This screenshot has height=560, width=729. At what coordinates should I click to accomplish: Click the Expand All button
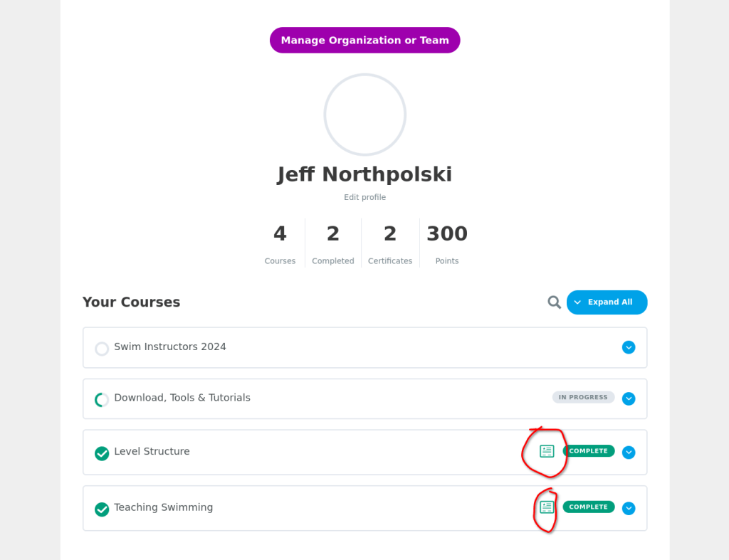point(607,302)
